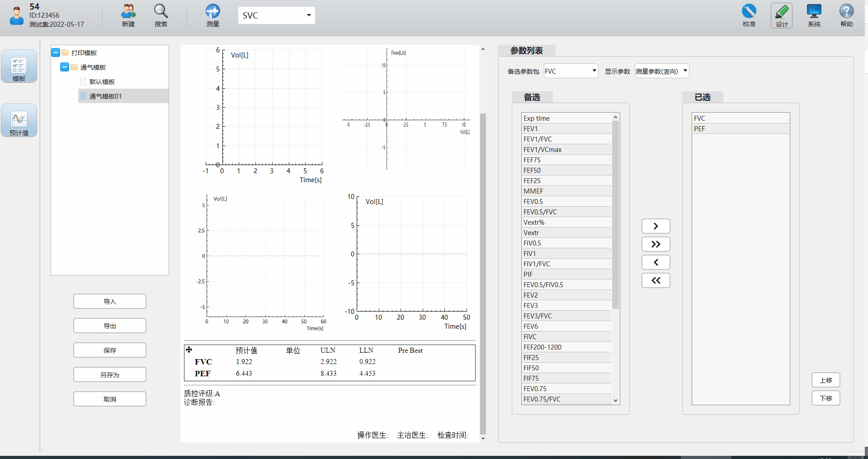Click the 保存 save button
Viewport: 868px width, 459px height.
110,350
